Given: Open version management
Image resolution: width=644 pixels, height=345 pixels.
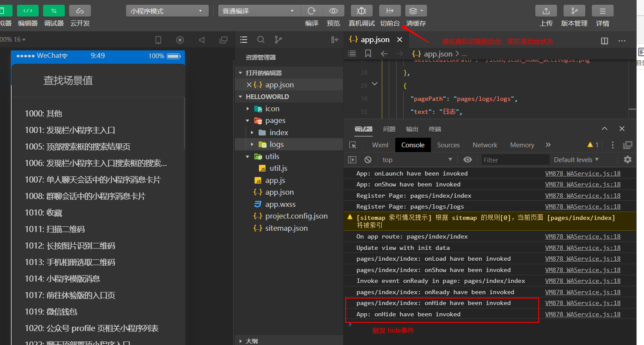Looking at the screenshot, I should [574, 11].
